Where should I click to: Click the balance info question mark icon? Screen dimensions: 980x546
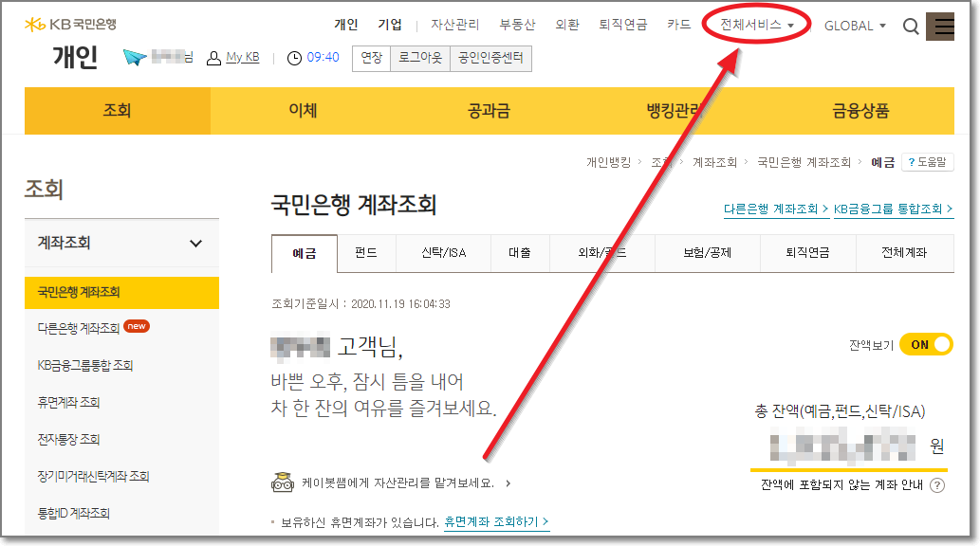point(937,485)
